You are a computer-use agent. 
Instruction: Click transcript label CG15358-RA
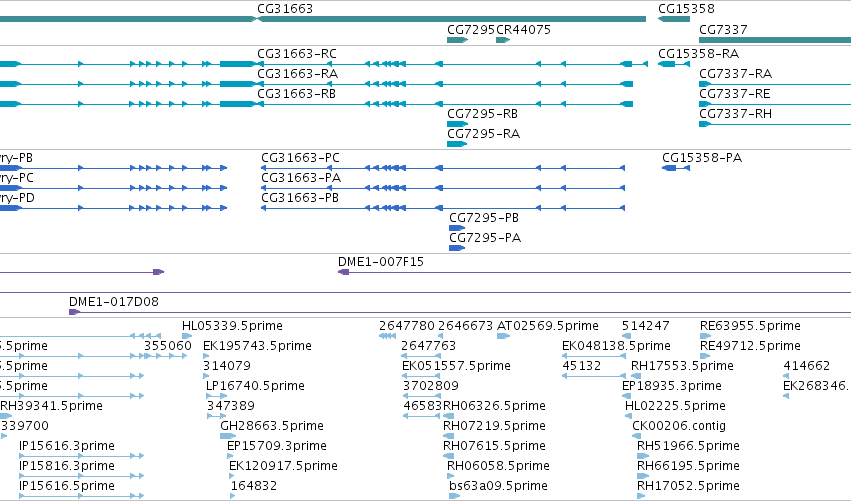(x=698, y=54)
